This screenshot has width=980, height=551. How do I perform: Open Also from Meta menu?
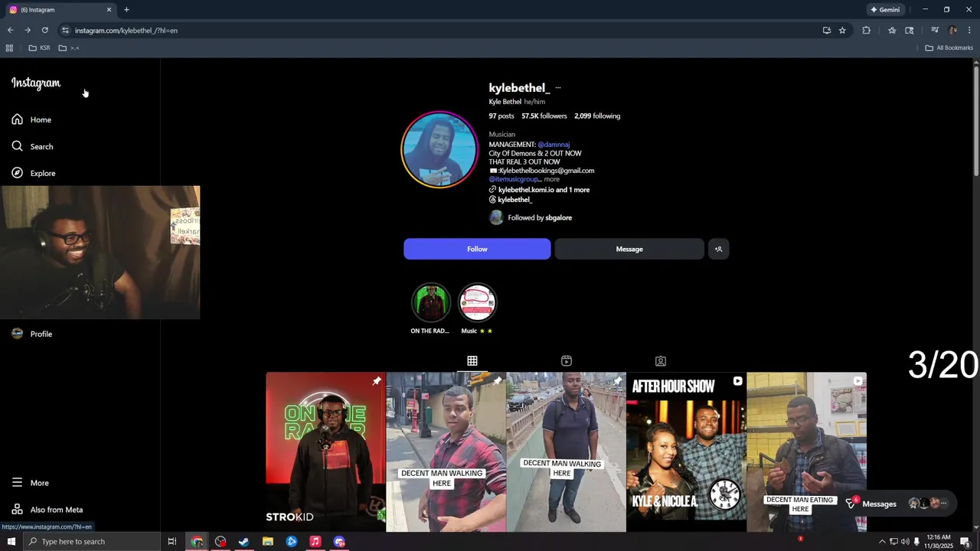pos(47,510)
